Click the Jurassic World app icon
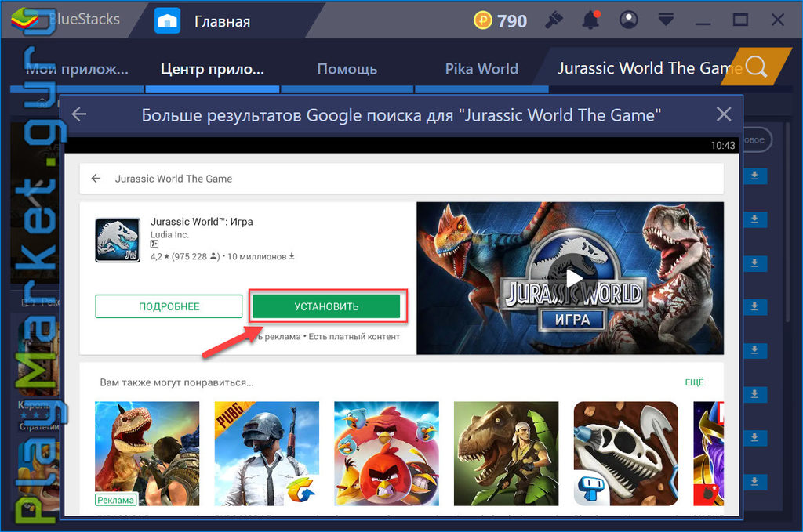Image resolution: width=803 pixels, height=532 pixels. pyautogui.click(x=118, y=240)
